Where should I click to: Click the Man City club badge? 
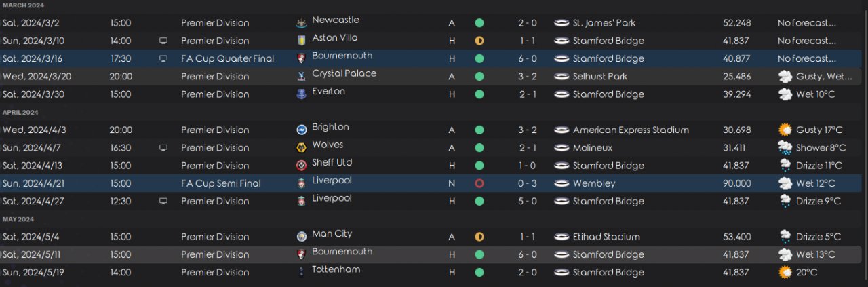pyautogui.click(x=301, y=237)
